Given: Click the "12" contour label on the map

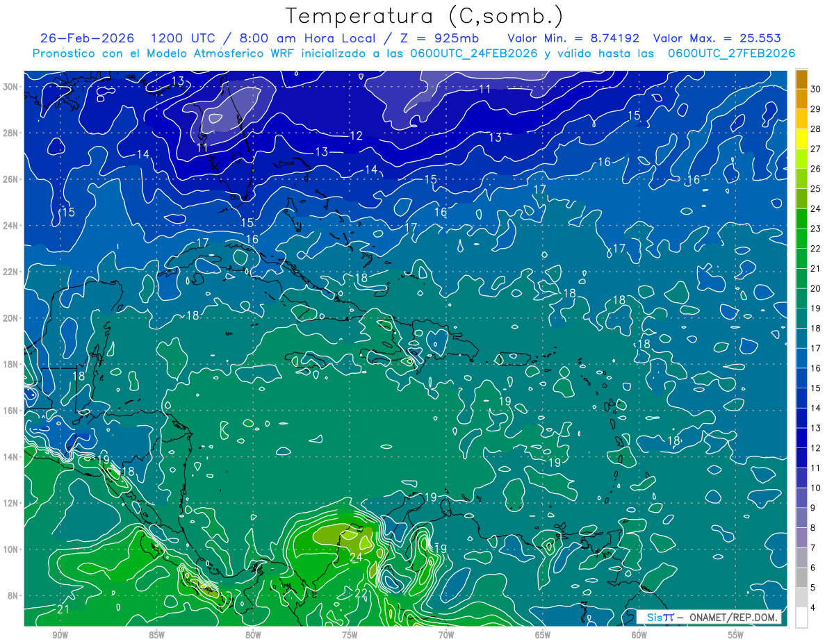Looking at the screenshot, I should pyautogui.click(x=356, y=136).
